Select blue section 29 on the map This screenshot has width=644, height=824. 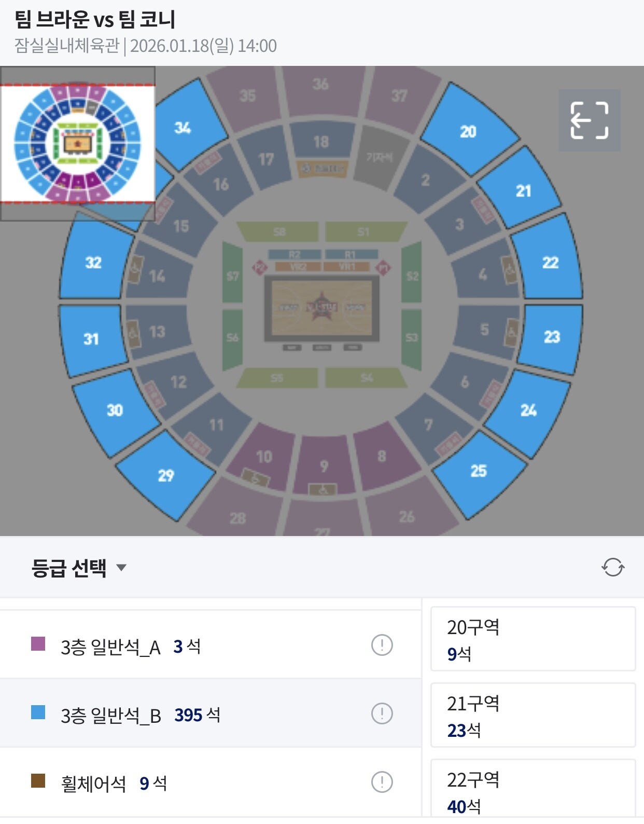tap(166, 475)
